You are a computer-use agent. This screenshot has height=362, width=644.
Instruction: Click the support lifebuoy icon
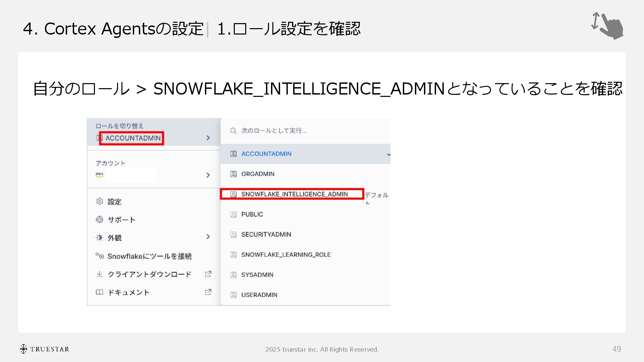(99, 220)
